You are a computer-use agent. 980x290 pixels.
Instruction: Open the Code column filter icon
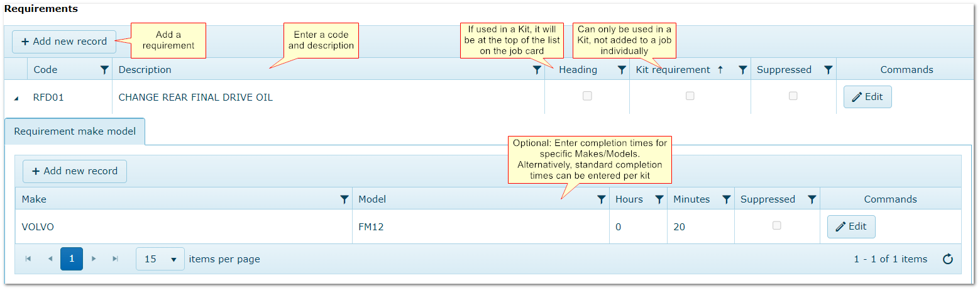point(104,70)
